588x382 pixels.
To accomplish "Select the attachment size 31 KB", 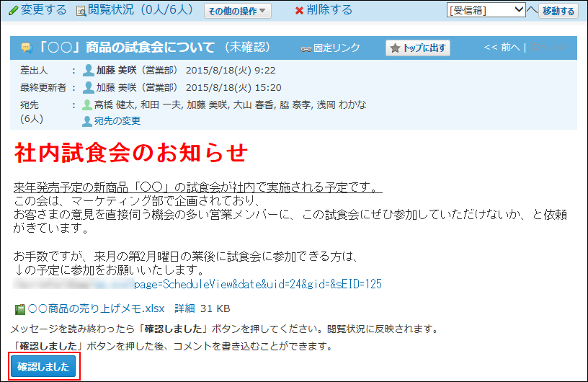I will tap(215, 308).
